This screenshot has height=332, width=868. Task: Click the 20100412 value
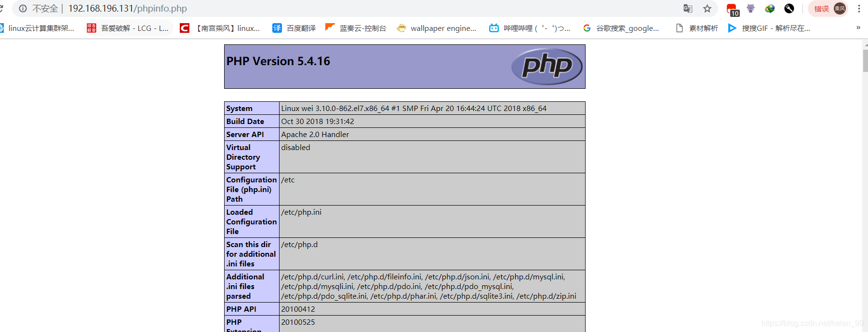[298, 309]
